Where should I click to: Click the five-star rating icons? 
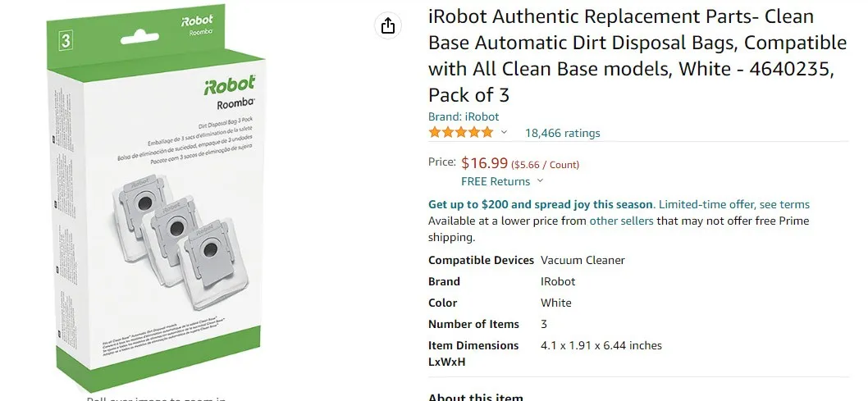(460, 133)
